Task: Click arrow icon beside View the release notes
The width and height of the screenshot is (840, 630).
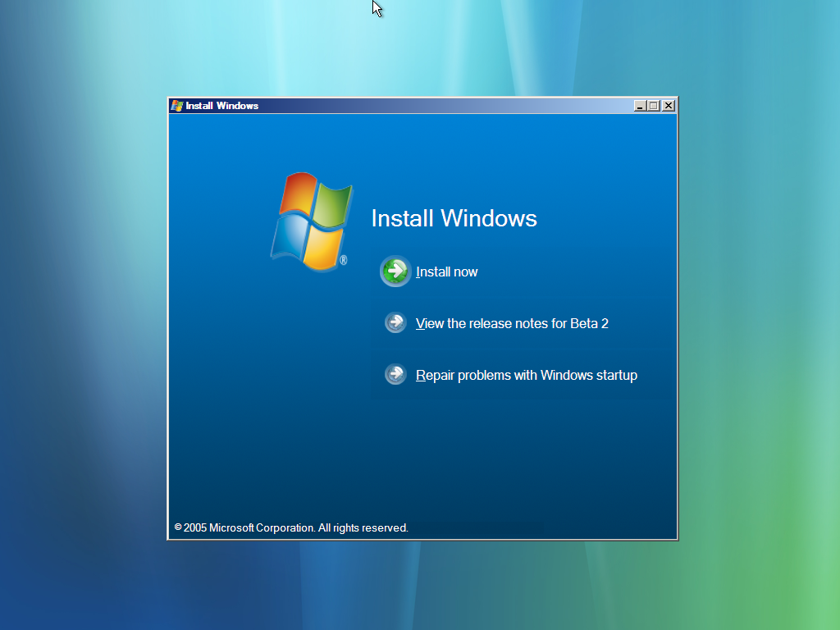Action: (x=395, y=323)
